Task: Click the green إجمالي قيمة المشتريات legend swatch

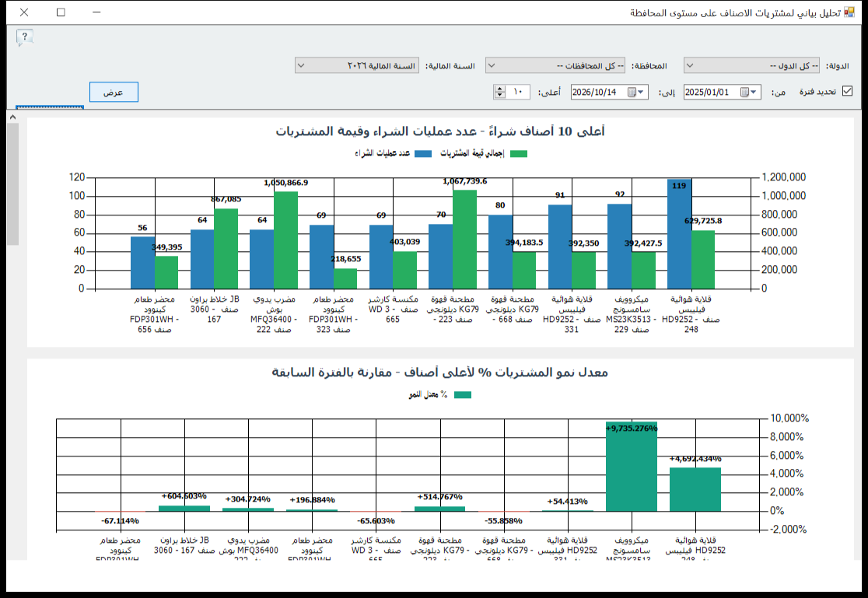Action: point(519,154)
